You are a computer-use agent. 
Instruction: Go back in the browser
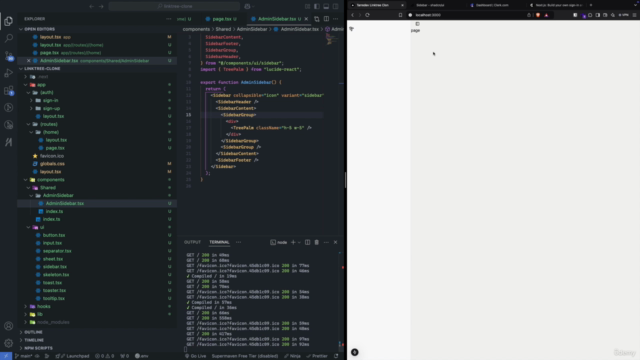[x=353, y=15]
